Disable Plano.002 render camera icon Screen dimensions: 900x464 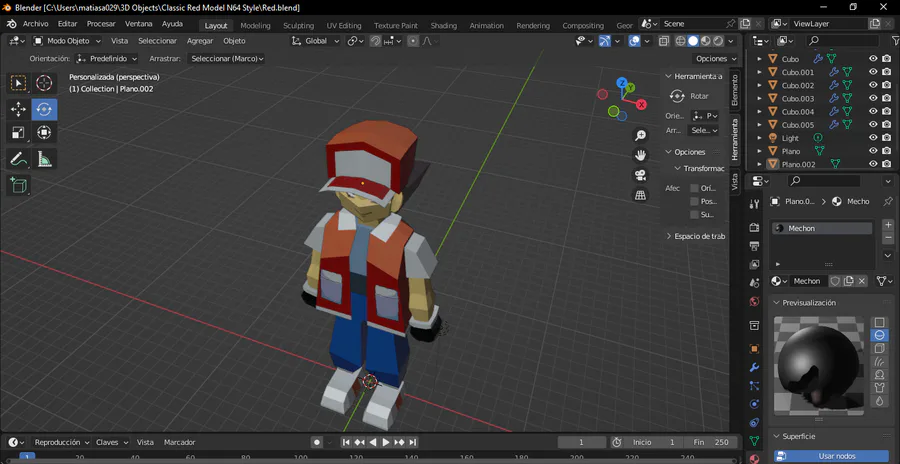pyautogui.click(x=887, y=164)
